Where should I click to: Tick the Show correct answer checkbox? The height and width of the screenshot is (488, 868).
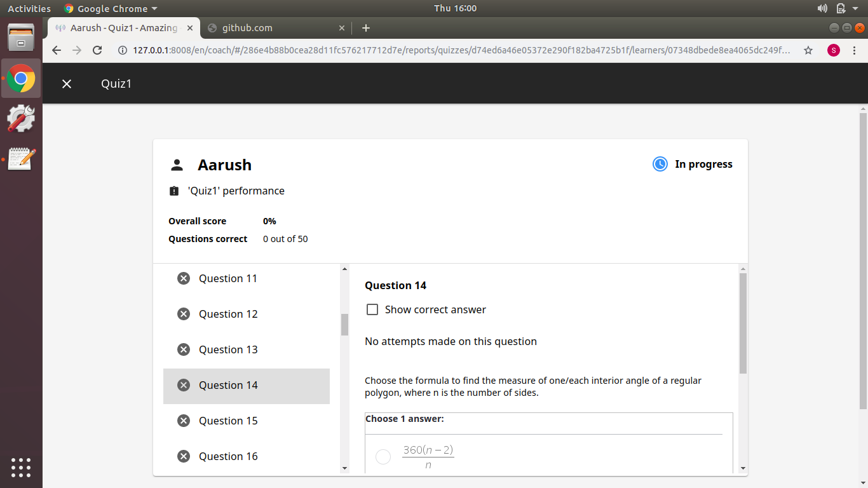(x=372, y=309)
